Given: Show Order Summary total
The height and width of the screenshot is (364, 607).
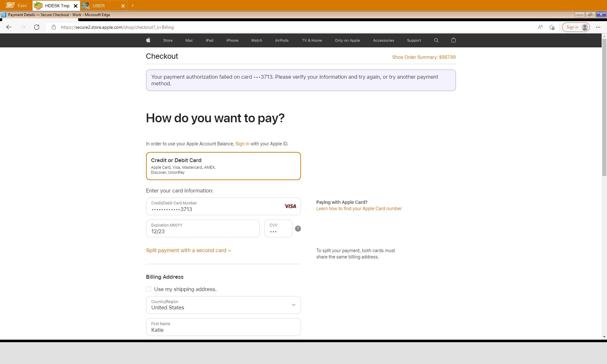Looking at the screenshot, I should [424, 57].
